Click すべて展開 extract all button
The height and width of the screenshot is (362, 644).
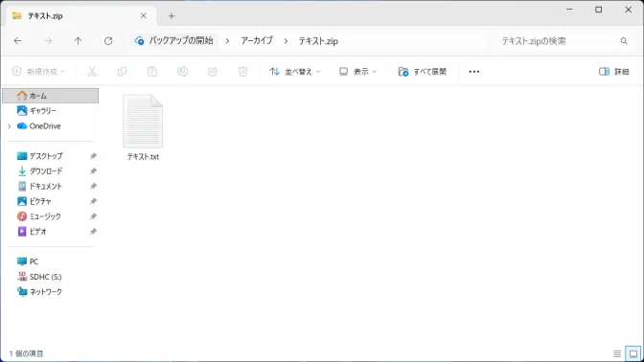[423, 72]
